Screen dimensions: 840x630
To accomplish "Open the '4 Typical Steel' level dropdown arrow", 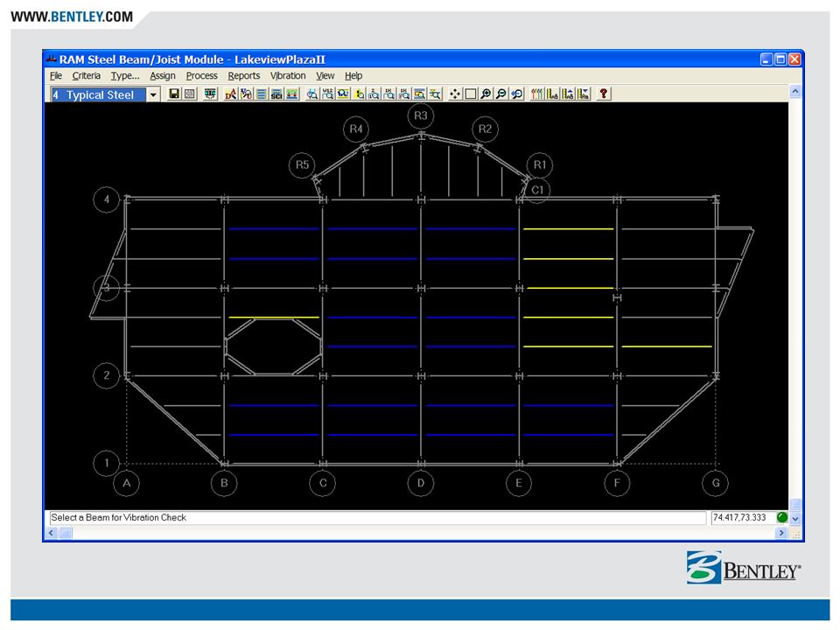I will (153, 94).
